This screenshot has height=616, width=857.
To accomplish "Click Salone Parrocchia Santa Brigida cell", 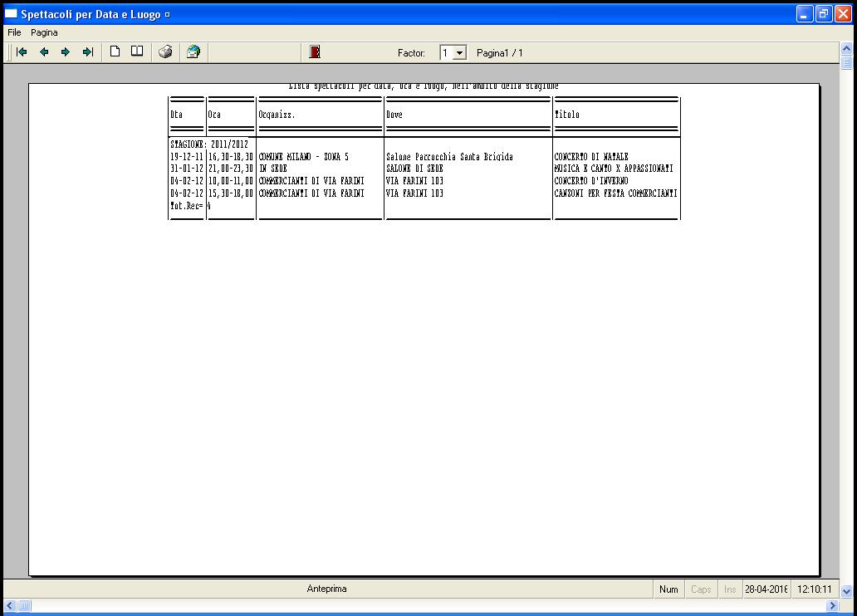I will 449,157.
